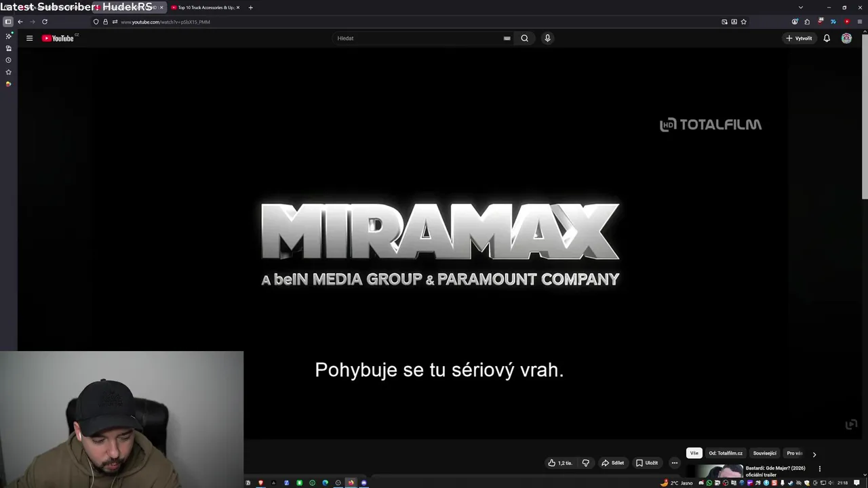Screen dimensions: 868x488
Task: Open the Vytvořit create menu
Action: (x=799, y=38)
